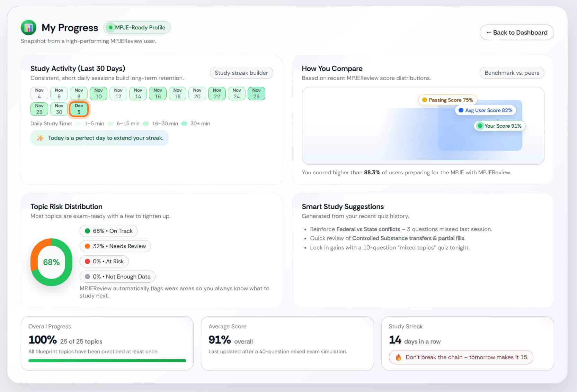Click the My Progress bar chart icon
The image size is (577, 392).
pos(28,28)
